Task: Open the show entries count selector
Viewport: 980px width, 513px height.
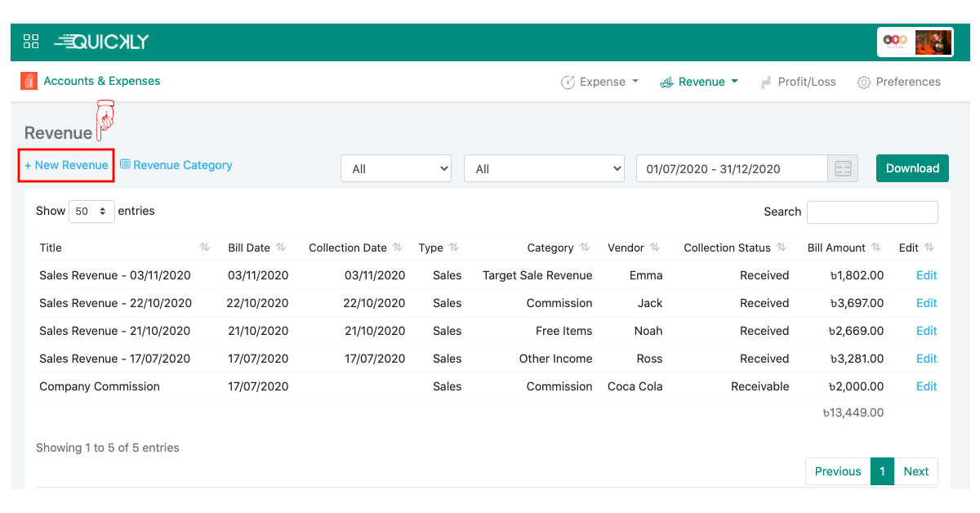Action: click(91, 211)
